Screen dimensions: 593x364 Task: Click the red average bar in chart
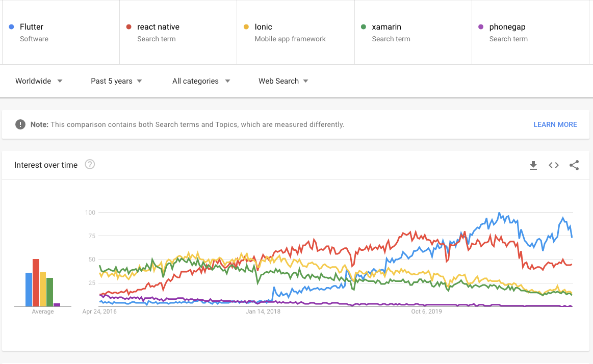pos(36,283)
